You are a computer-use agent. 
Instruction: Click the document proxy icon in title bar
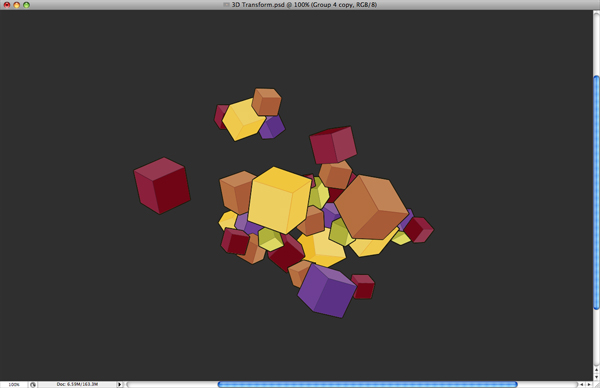pyautogui.click(x=226, y=5)
